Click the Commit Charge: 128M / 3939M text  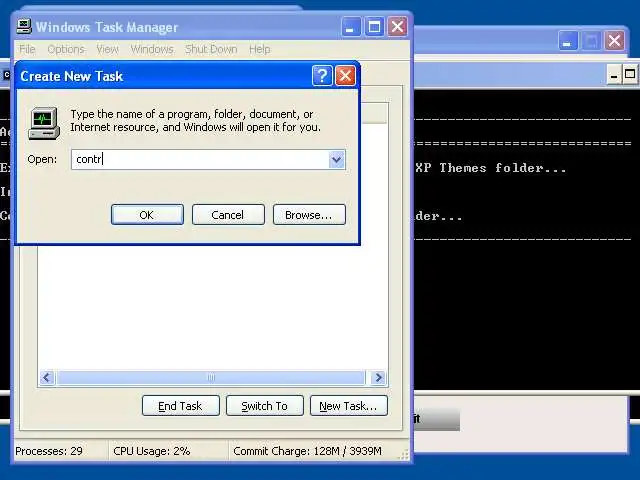(x=307, y=451)
